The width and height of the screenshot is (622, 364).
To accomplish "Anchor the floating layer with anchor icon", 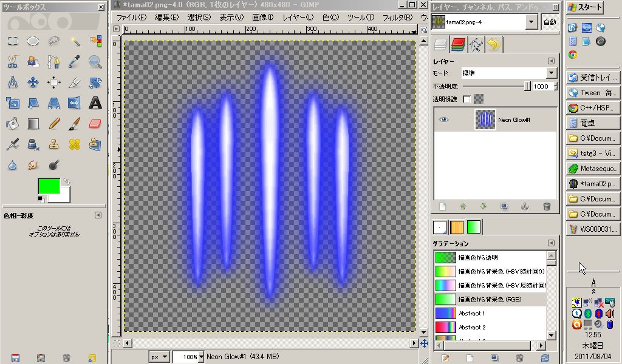I will click(x=525, y=206).
